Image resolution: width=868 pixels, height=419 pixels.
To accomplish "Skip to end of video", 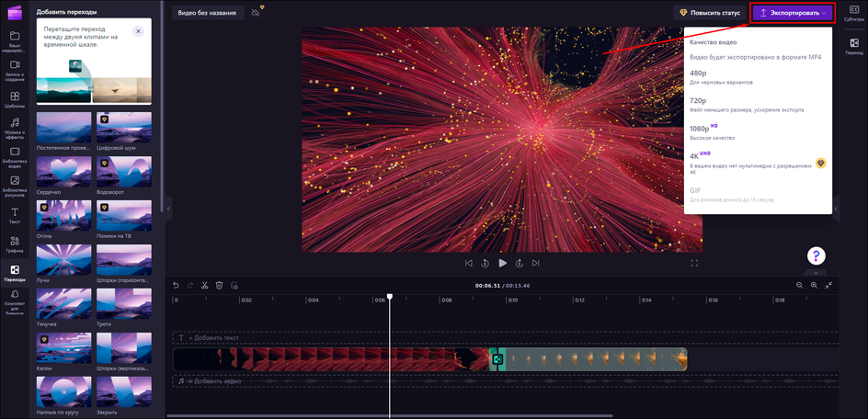I will (x=536, y=264).
